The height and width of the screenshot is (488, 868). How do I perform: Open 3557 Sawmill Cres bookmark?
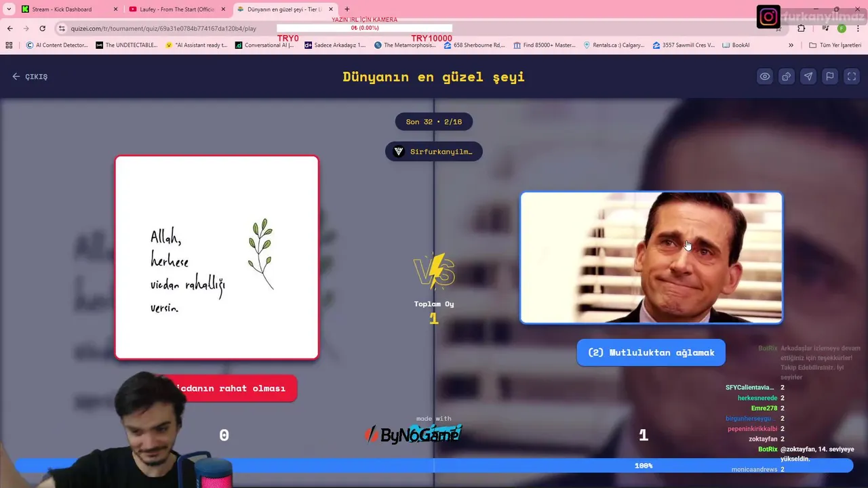pos(684,45)
